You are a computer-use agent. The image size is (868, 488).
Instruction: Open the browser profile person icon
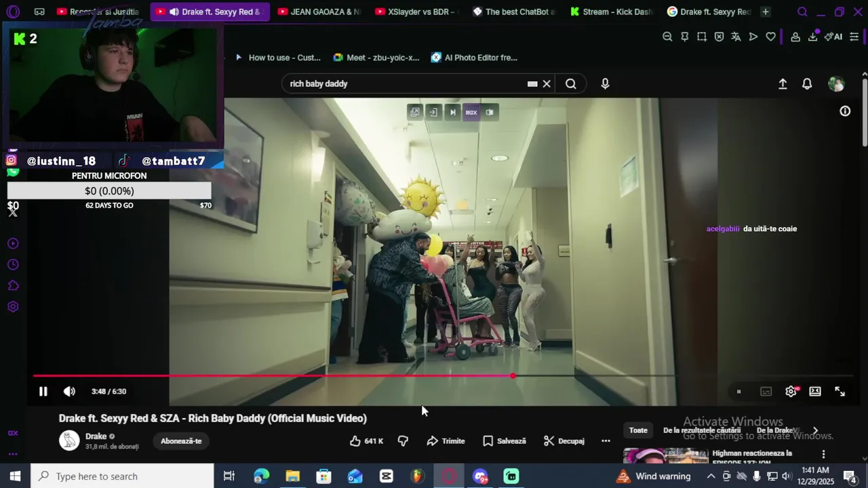coord(795,37)
